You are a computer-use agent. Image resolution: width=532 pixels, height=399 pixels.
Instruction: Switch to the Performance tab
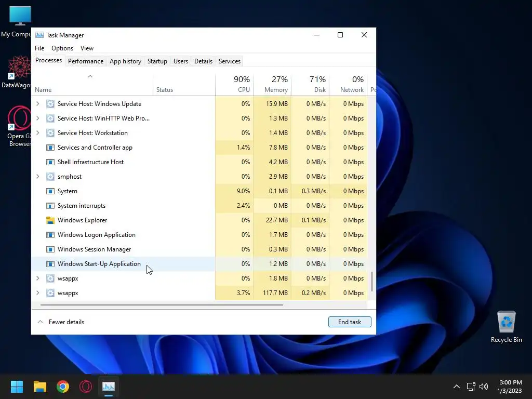86,61
